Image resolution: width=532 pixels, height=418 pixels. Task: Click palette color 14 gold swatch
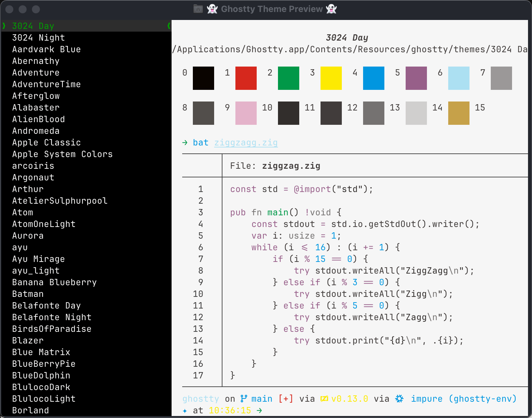pyautogui.click(x=459, y=113)
